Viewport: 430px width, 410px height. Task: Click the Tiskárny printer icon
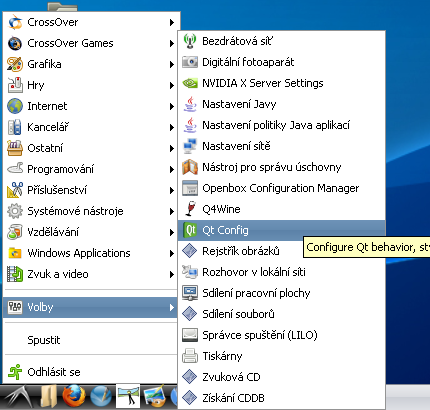(x=190, y=356)
